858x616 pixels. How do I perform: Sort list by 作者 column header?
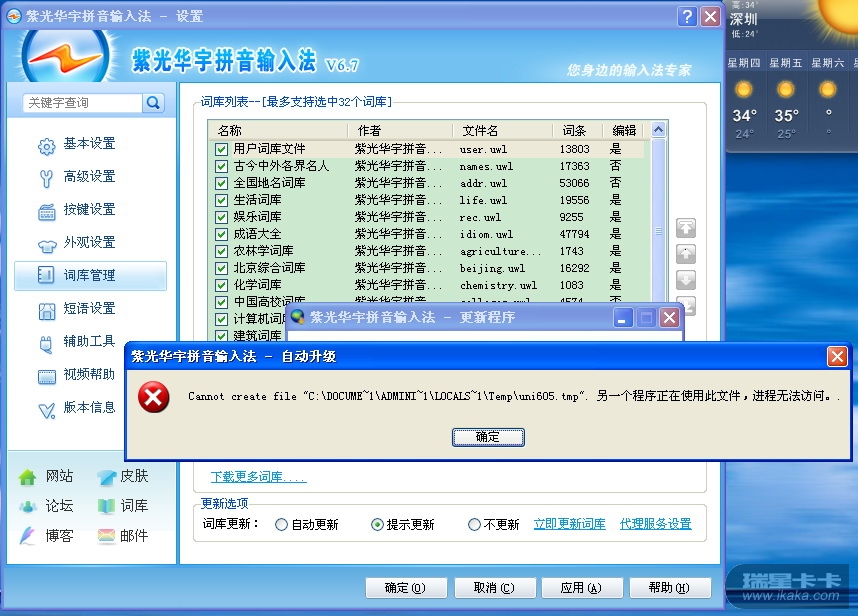pyautogui.click(x=401, y=130)
